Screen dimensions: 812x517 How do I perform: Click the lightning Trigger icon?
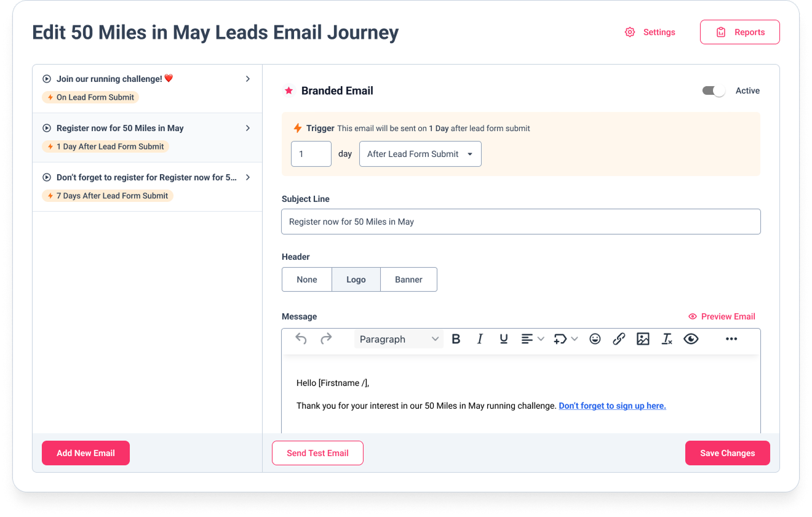coord(298,128)
